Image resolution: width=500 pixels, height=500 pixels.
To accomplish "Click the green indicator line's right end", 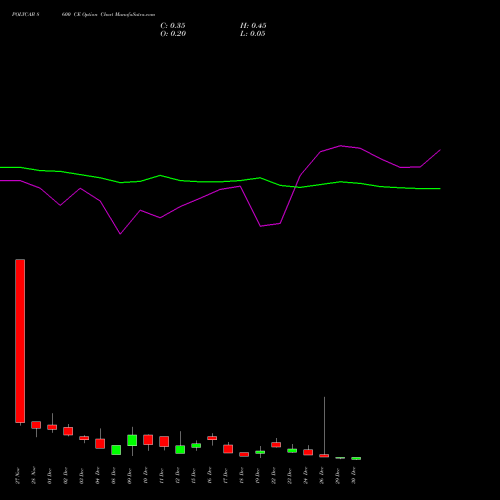I will (440, 189).
